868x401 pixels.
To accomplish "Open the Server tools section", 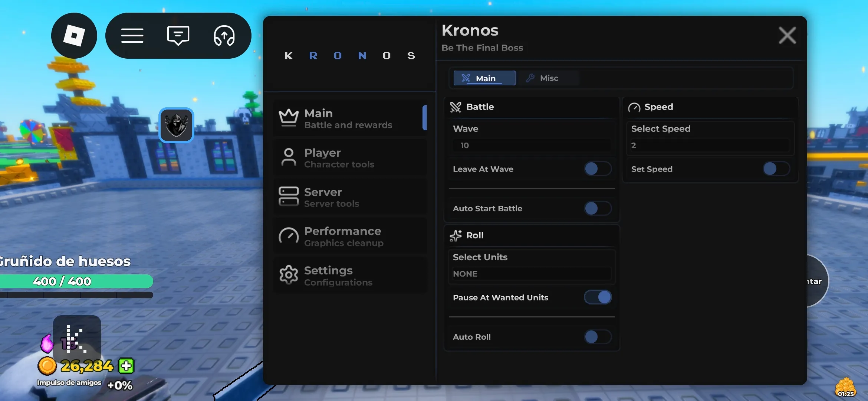I will click(350, 197).
